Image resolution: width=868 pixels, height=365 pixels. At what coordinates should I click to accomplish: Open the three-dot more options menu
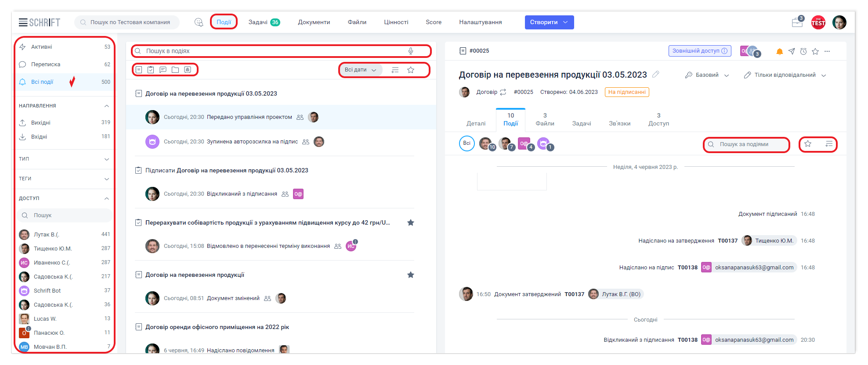pyautogui.click(x=827, y=51)
